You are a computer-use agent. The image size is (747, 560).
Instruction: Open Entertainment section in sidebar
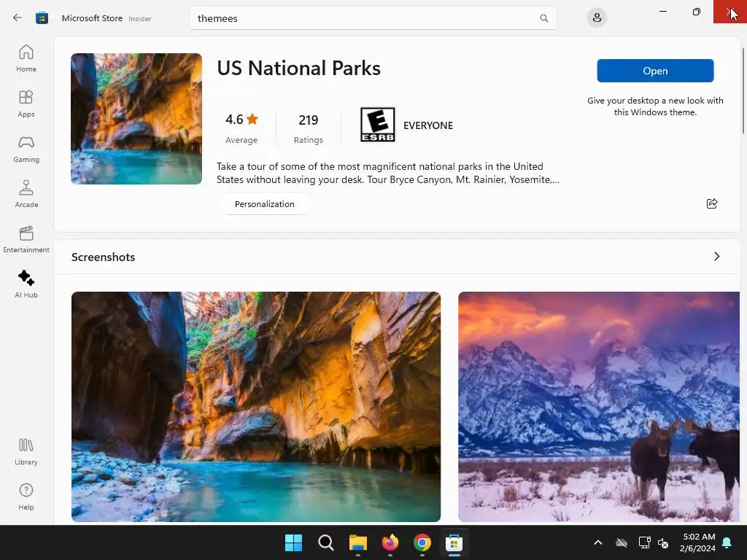(x=26, y=239)
